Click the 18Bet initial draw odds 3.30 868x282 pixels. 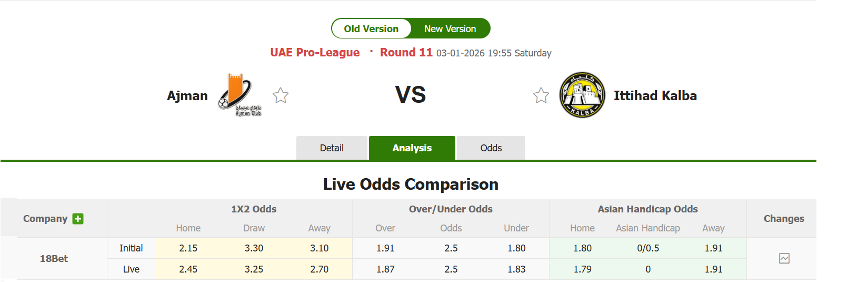254,248
